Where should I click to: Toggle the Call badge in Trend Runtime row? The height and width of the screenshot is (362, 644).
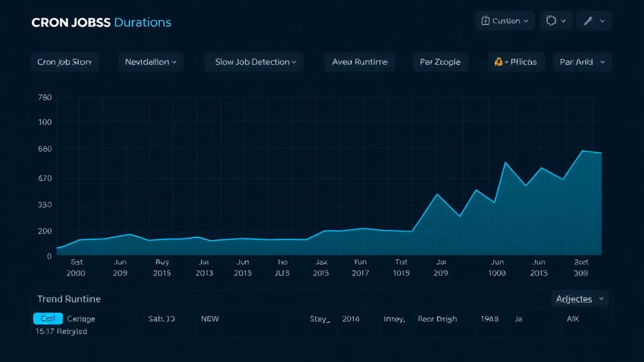pyautogui.click(x=48, y=319)
